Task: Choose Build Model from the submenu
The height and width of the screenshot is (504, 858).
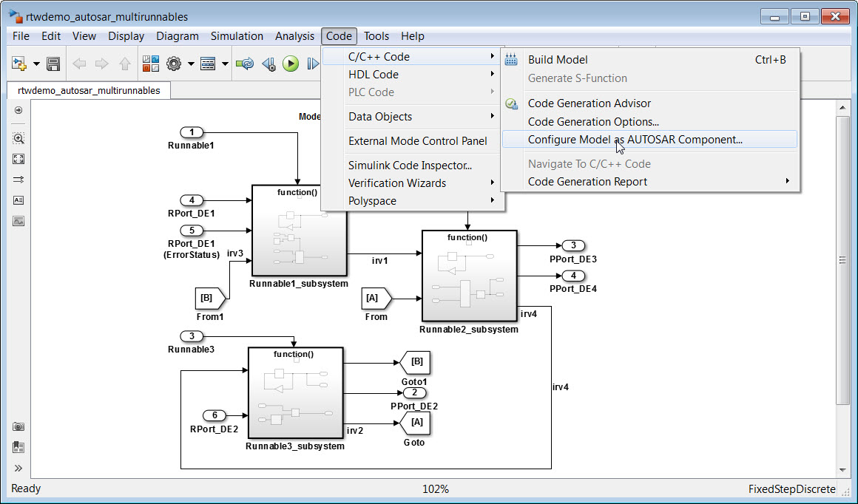Action: (x=558, y=60)
